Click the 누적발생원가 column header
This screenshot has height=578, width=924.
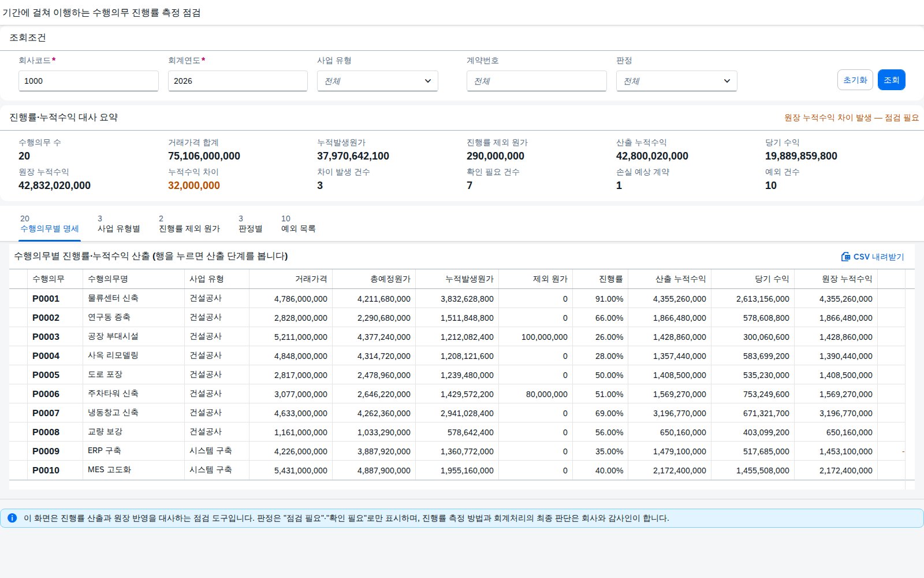pos(457,279)
